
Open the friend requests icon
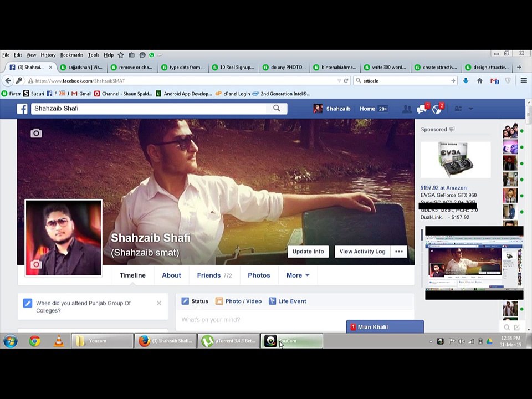click(407, 109)
